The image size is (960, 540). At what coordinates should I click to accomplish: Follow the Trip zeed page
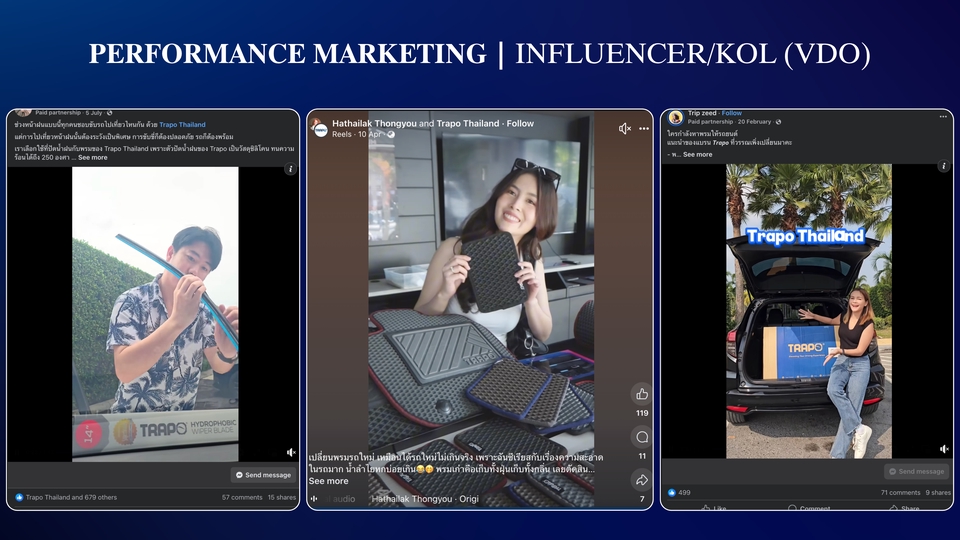point(732,113)
